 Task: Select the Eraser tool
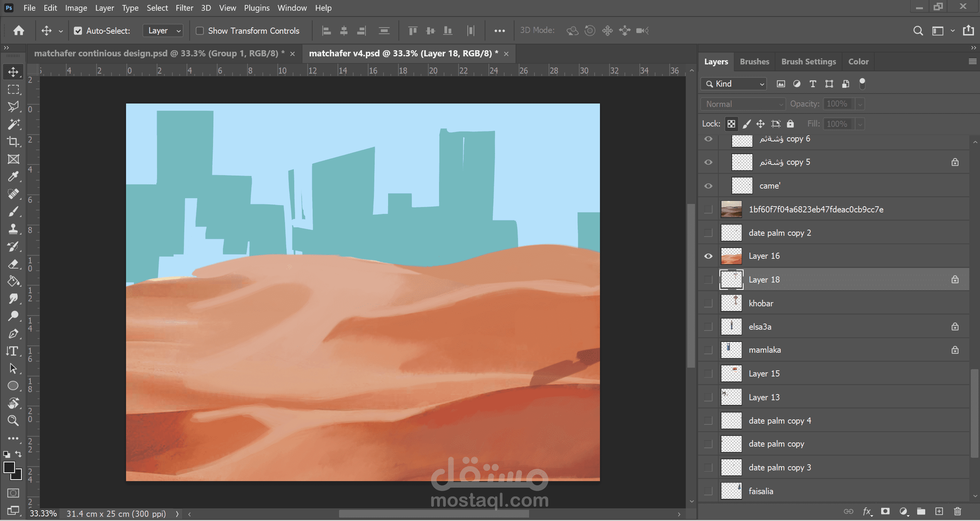[13, 264]
